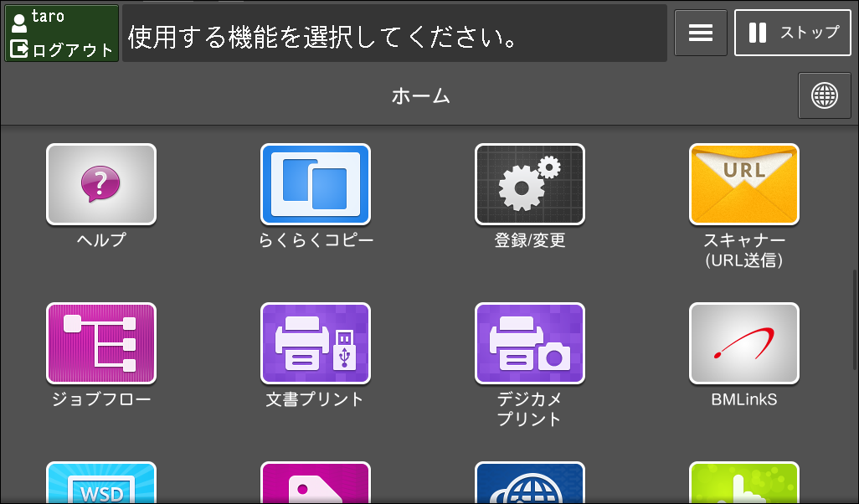Click the らくらくコピー label text
This screenshot has height=504, width=859.
(x=316, y=240)
